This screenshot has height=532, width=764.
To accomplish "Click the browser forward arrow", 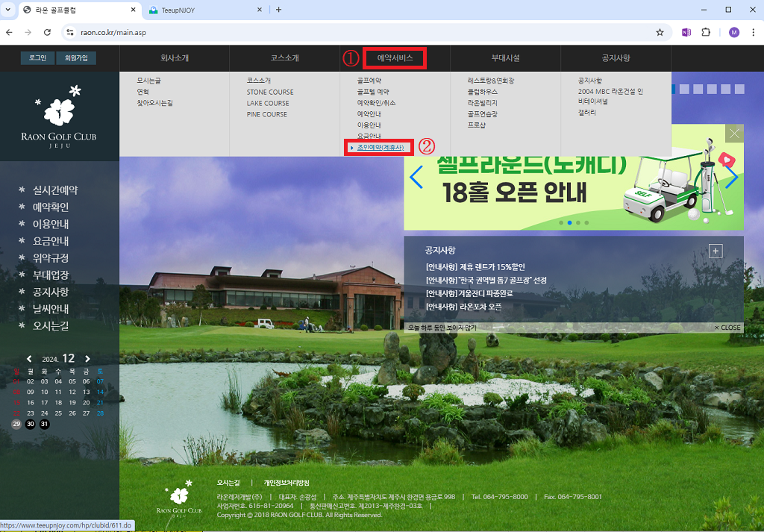I will [x=28, y=32].
